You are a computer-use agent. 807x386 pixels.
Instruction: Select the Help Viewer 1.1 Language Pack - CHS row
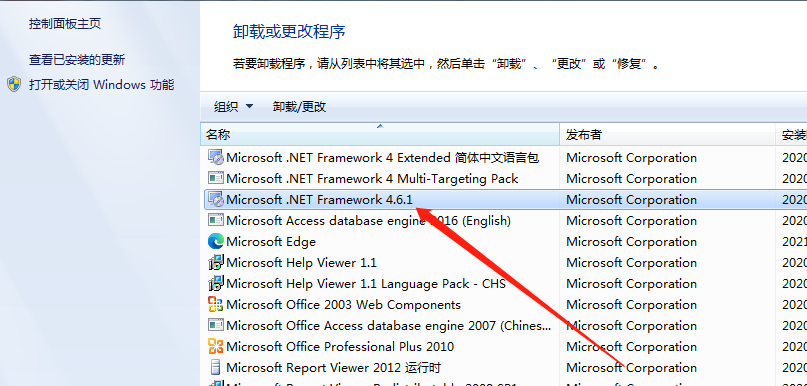click(x=503, y=284)
